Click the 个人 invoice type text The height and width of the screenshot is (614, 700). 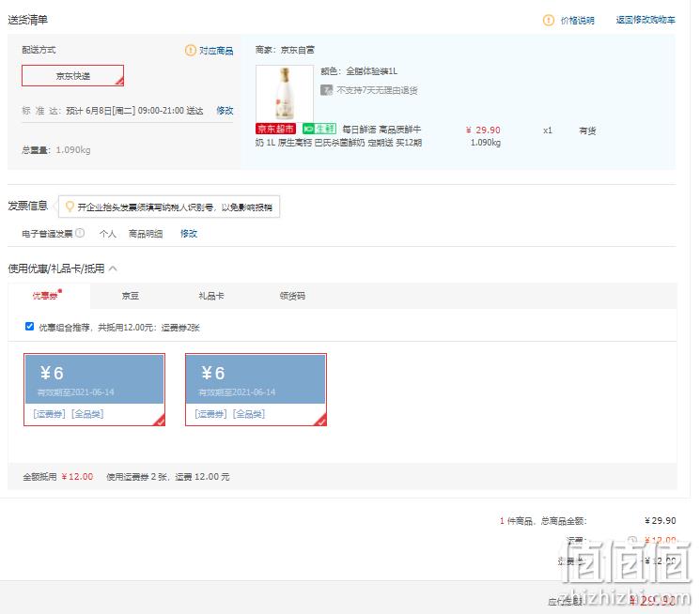point(108,234)
